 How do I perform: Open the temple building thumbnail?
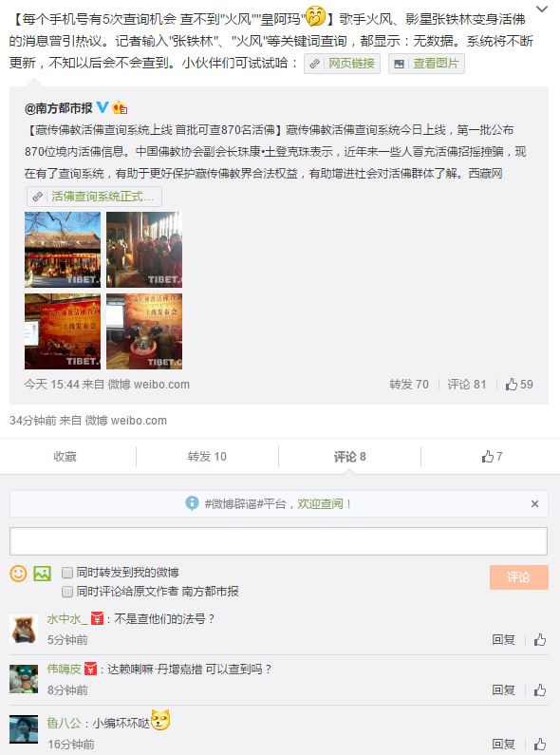pos(63,250)
